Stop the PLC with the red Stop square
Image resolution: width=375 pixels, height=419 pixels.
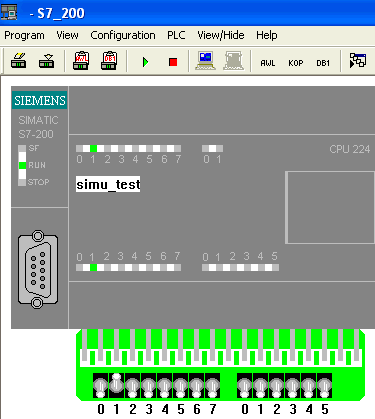tap(173, 62)
